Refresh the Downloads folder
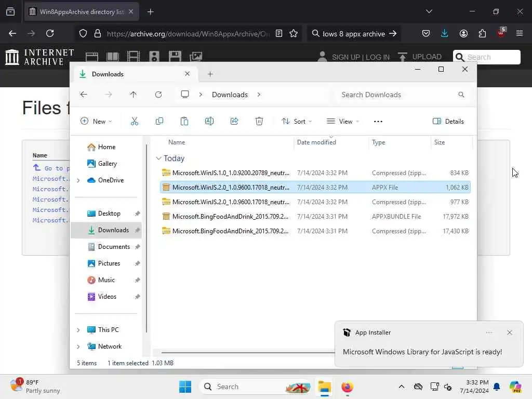Image resolution: width=532 pixels, height=399 pixels. click(x=158, y=95)
